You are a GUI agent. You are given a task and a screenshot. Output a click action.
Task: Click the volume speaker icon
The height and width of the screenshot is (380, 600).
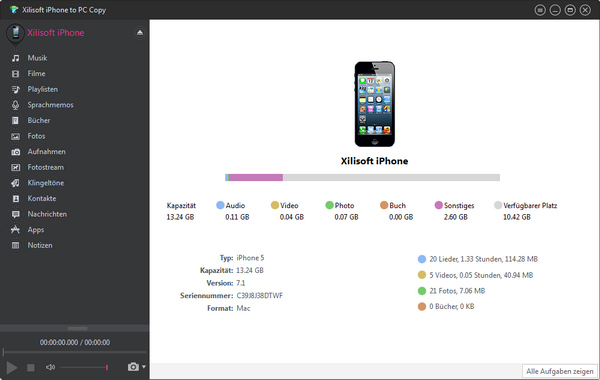51,367
